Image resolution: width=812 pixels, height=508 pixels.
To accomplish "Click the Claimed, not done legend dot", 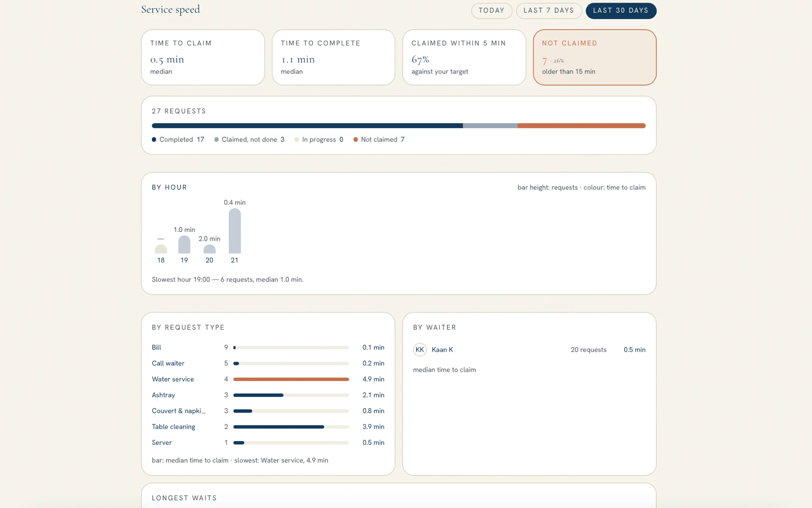I will coord(217,139).
